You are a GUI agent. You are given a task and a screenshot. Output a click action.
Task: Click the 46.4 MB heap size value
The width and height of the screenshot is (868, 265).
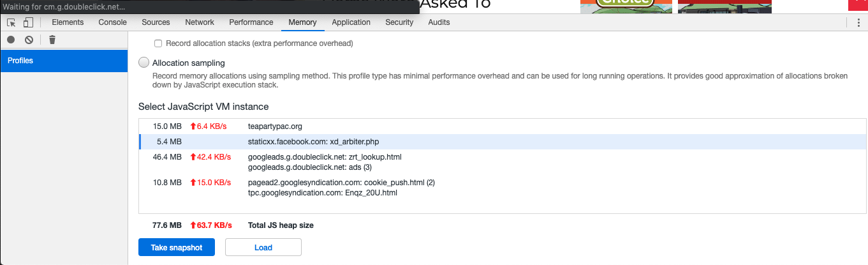(167, 157)
